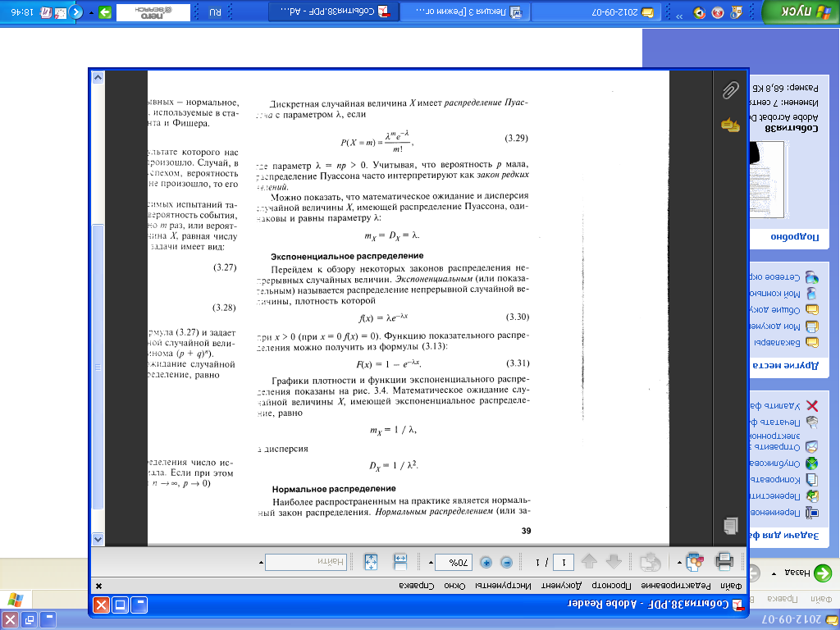The image size is (840, 630).
Task: Open the Файл menu in Explorer window
Action: 820,600
